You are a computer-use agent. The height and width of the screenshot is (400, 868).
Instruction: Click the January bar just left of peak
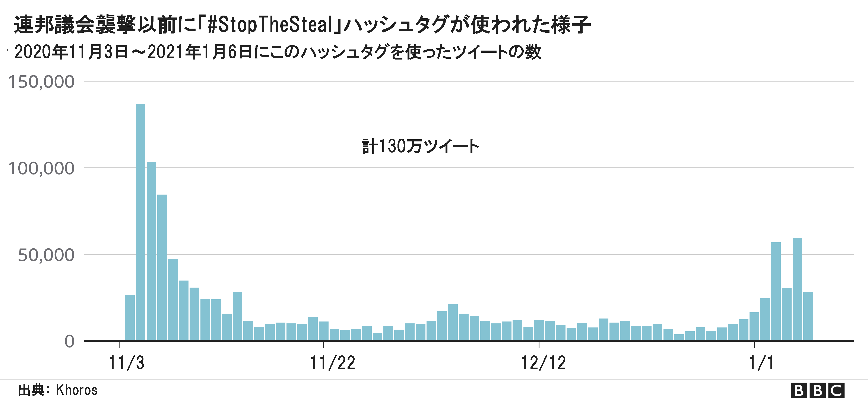point(786,314)
